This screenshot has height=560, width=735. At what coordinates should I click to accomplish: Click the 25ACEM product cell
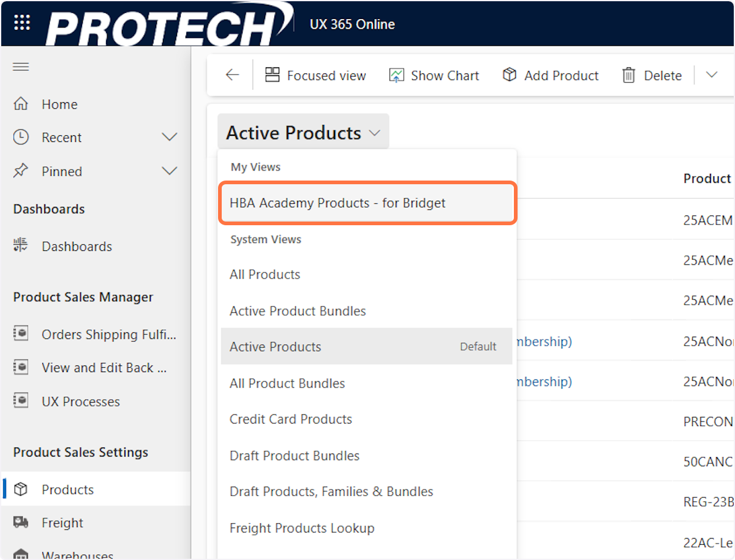[708, 220]
